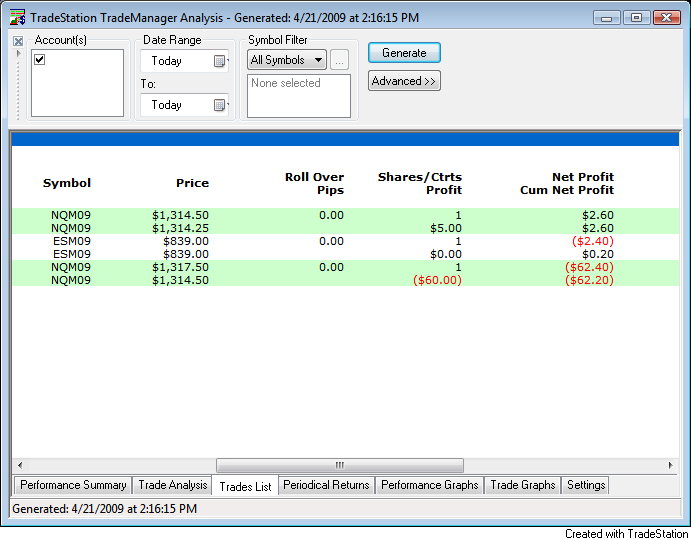Expand the Advanced options
691x540 pixels.
(404, 81)
